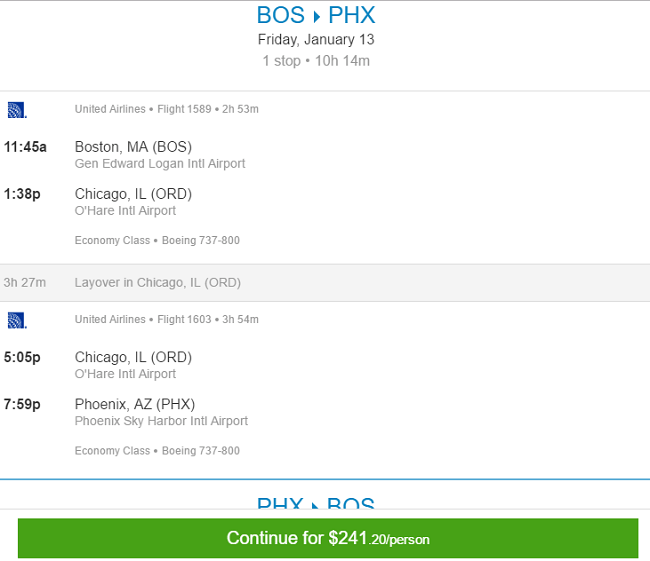Click Phoenix Sky Harbor Intl Airport text
The height and width of the screenshot is (561, 650).
(161, 421)
